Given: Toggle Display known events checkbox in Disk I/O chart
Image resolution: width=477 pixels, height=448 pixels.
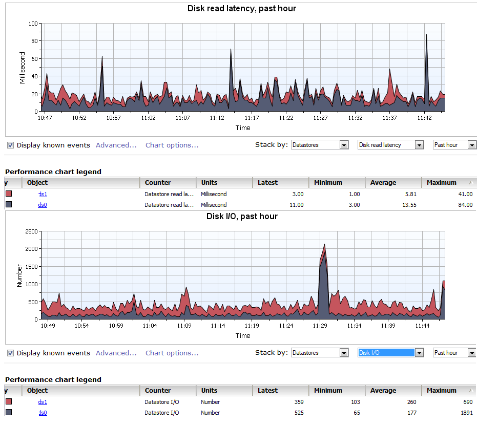Looking at the screenshot, I should pos(10,353).
